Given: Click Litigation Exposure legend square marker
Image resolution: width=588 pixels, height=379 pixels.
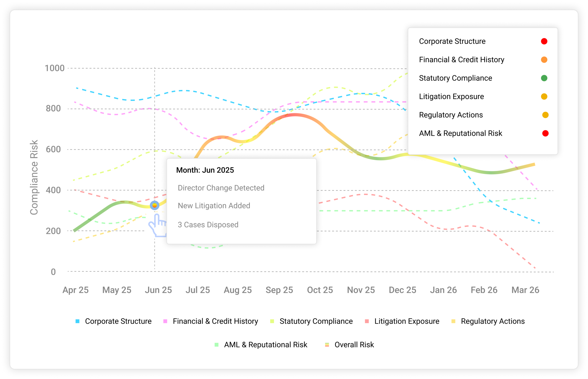Looking at the screenshot, I should coord(367,321).
